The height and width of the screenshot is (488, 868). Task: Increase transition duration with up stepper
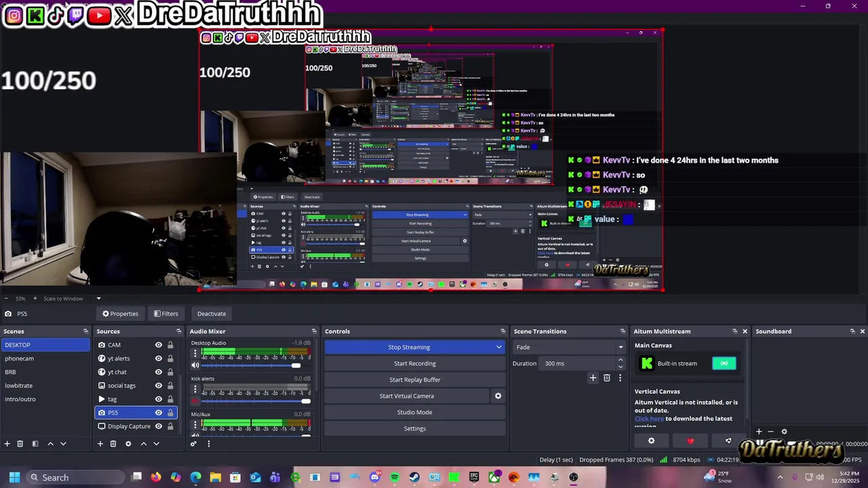coord(620,361)
